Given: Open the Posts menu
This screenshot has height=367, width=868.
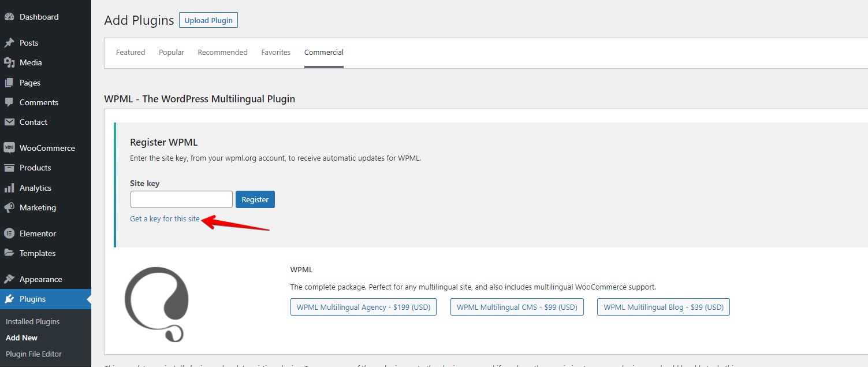Looking at the screenshot, I should [x=46, y=43].
